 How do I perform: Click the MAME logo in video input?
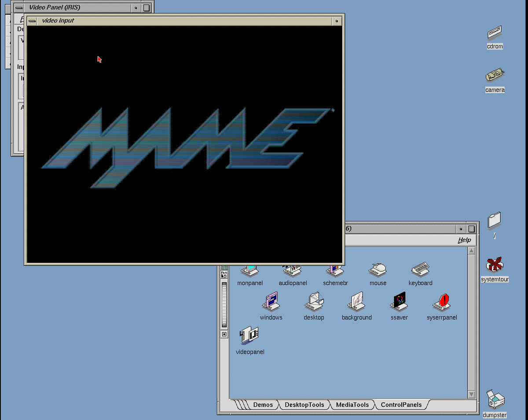pyautogui.click(x=188, y=147)
